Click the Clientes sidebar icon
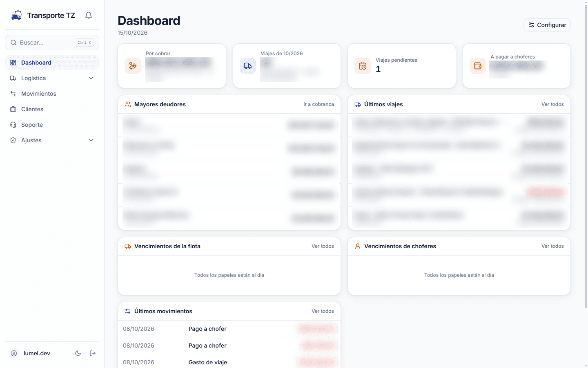Image resolution: width=588 pixels, height=368 pixels. [x=13, y=109]
